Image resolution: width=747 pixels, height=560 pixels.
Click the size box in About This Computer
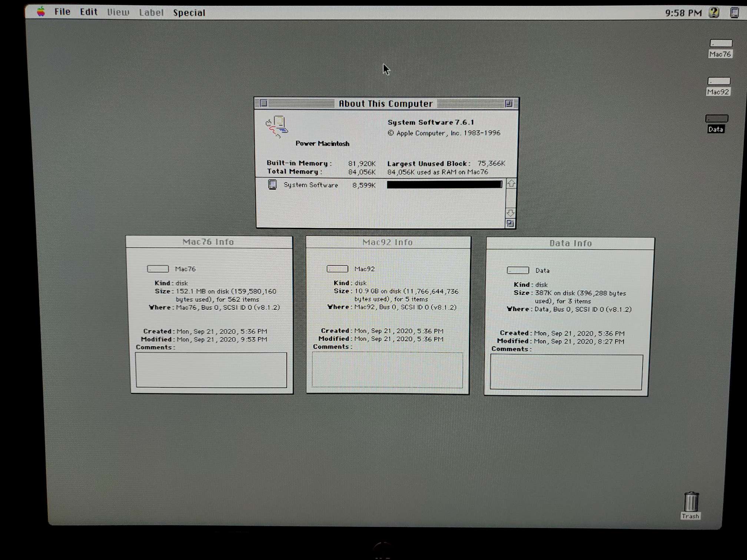click(x=510, y=223)
